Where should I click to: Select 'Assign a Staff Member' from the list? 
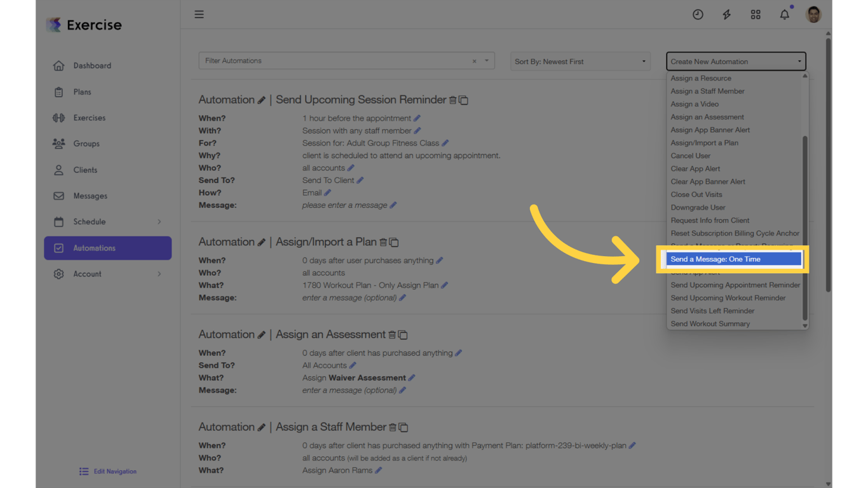click(x=707, y=91)
